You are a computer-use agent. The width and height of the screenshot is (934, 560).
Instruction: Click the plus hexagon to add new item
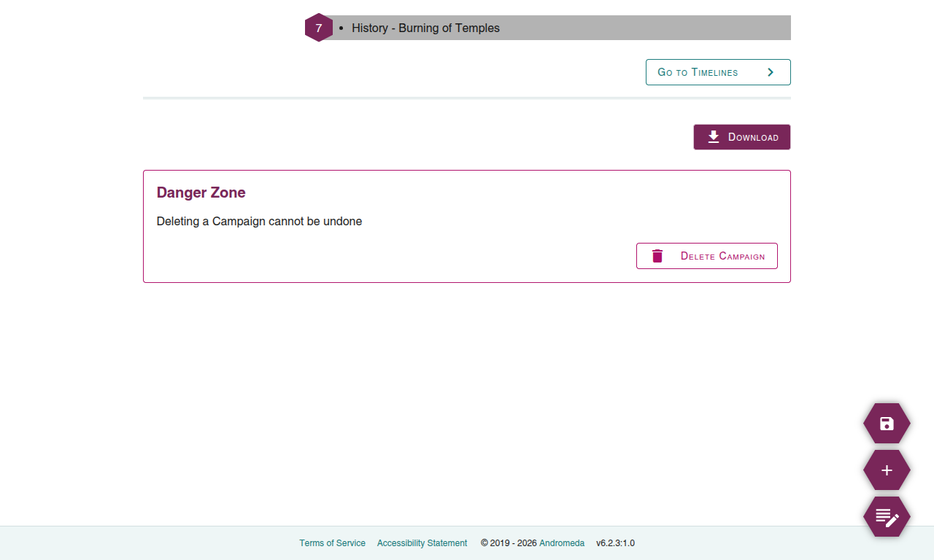(x=887, y=470)
